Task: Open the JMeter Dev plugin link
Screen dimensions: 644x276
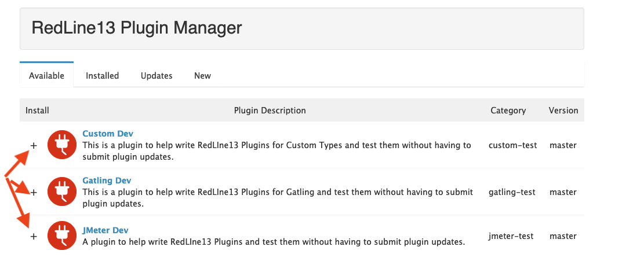Action: click(105, 230)
